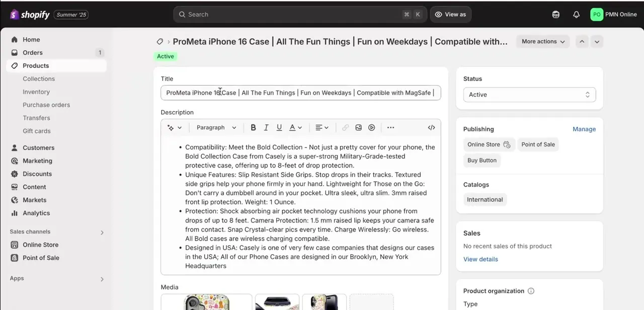Toggle HTML code view

431,128
